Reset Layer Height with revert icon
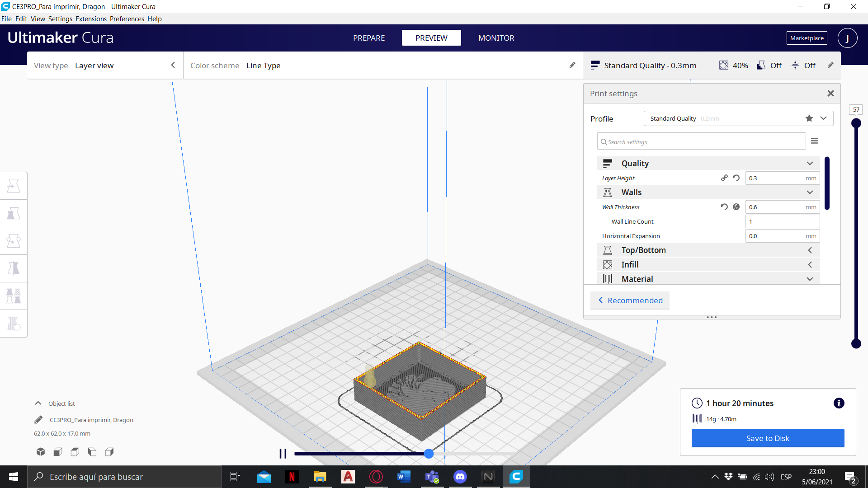Screen dimensions: 868x488 [x=736, y=178]
